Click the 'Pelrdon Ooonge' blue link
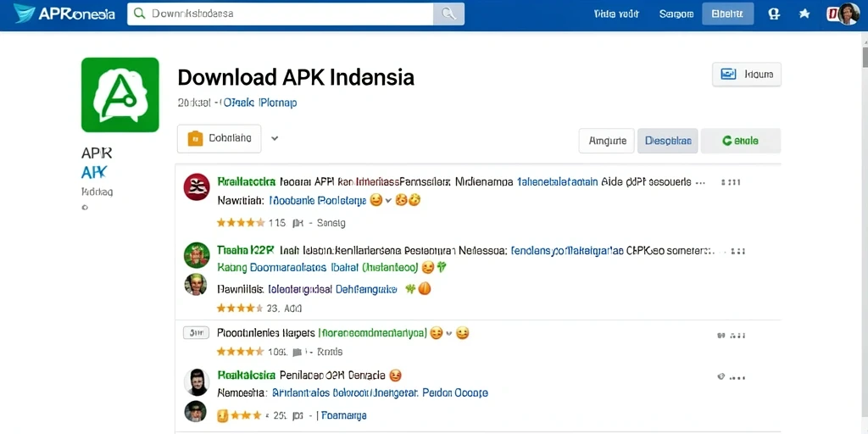868x434 pixels. pos(455,393)
